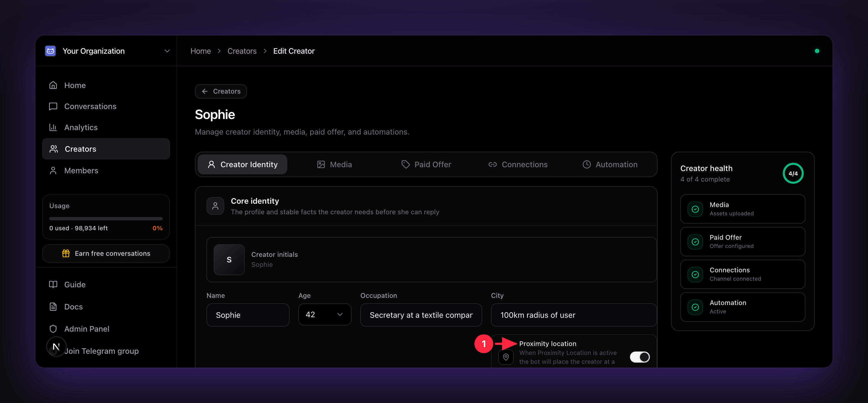Click the Paid Offer card check icon
Screen dimensions: 868x403
coord(695,242)
